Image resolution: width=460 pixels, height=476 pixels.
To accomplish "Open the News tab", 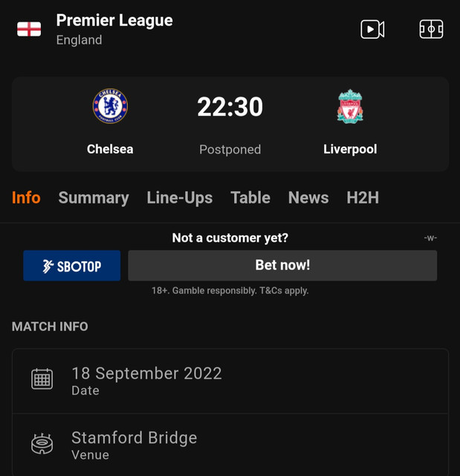I will click(308, 198).
